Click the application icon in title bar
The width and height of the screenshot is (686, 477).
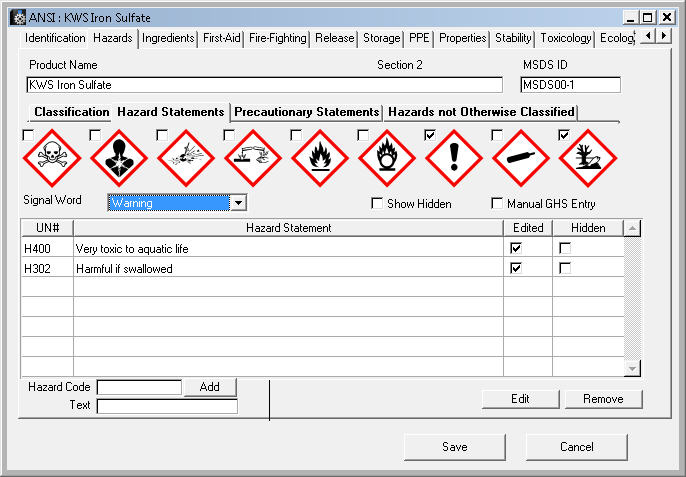[x=18, y=18]
